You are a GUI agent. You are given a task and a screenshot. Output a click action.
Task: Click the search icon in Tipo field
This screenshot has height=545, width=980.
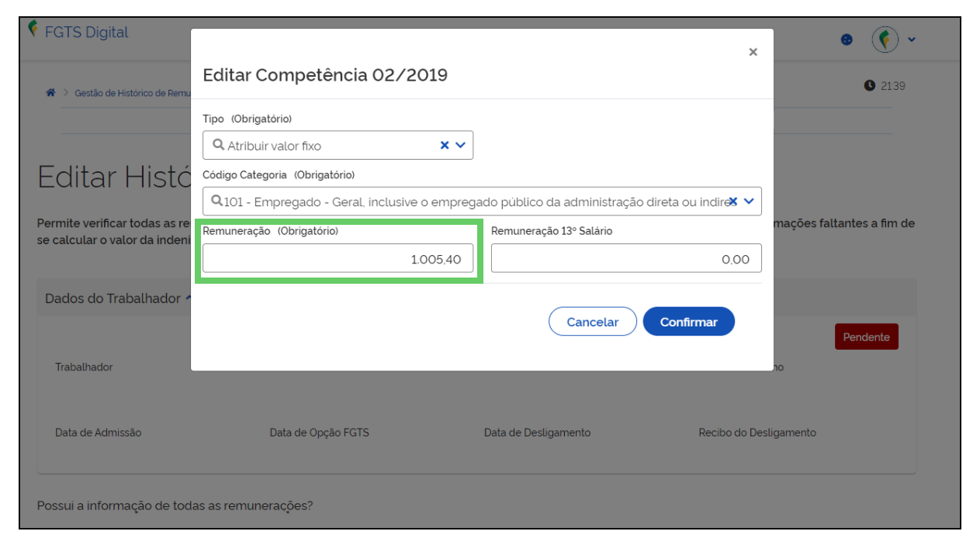click(219, 145)
